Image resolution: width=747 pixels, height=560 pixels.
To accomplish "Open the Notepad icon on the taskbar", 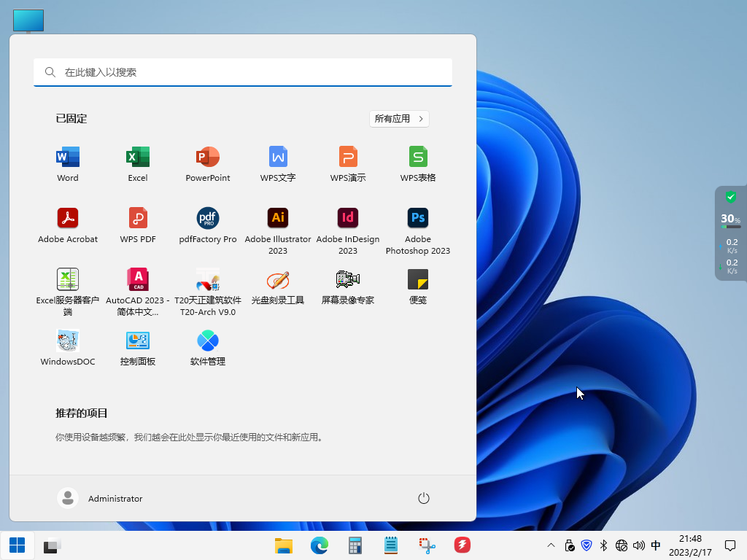I will click(x=391, y=545).
